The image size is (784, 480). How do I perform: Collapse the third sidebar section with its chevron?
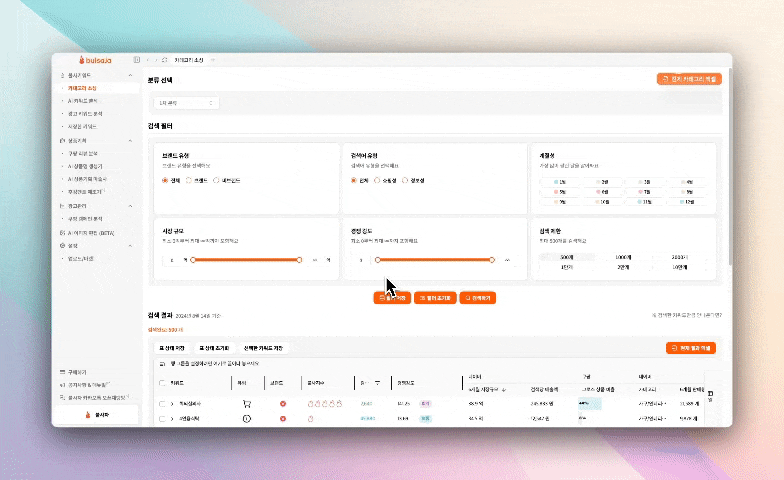[x=130, y=206]
